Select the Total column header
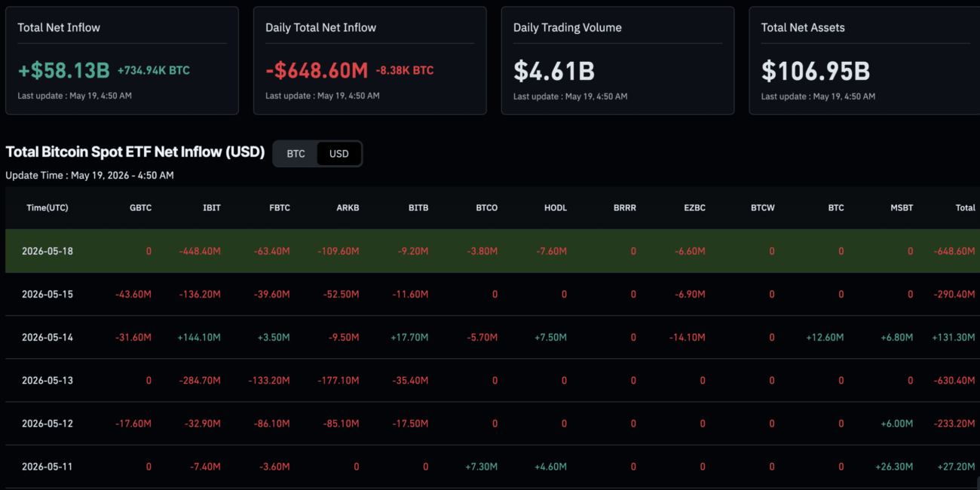 click(x=965, y=208)
